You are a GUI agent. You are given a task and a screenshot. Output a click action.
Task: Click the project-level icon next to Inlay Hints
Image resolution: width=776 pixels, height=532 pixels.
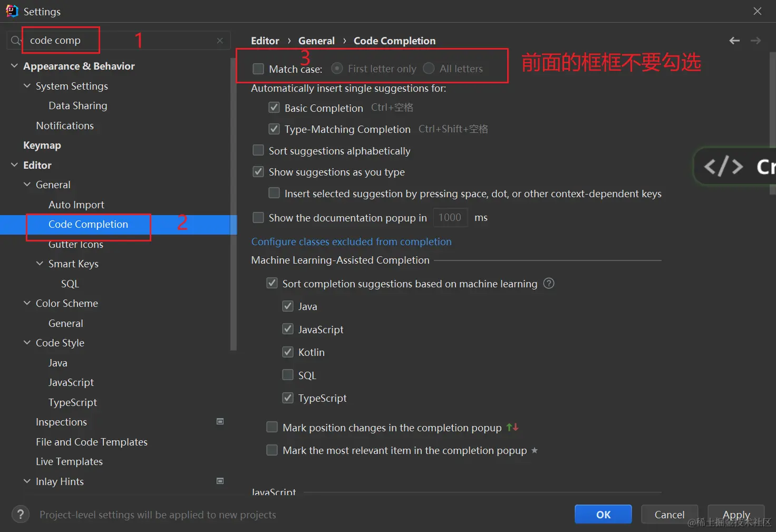click(220, 481)
